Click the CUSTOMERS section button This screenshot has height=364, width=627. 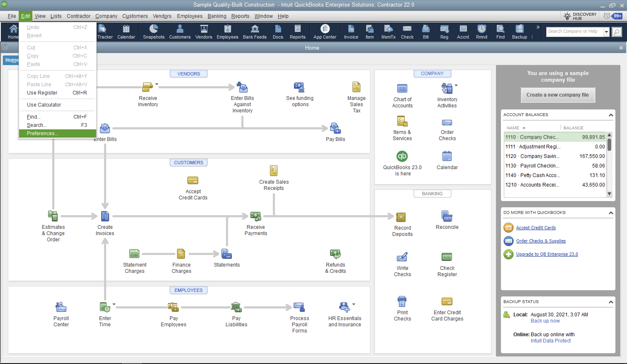[x=188, y=163]
